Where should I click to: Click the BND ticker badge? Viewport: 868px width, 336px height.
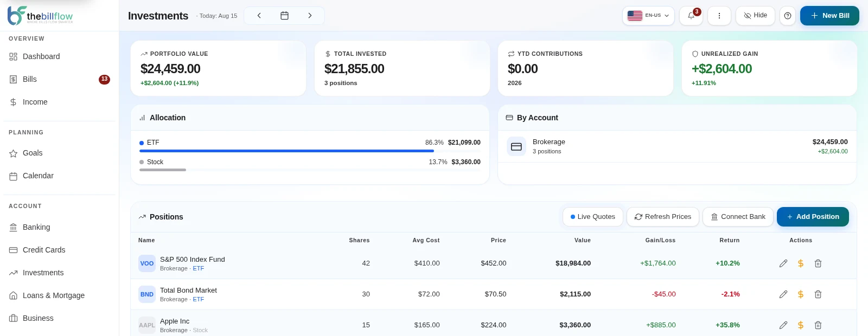(x=147, y=294)
